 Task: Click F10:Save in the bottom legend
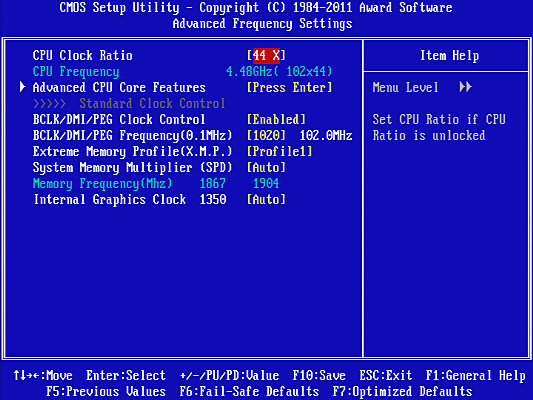(319, 376)
